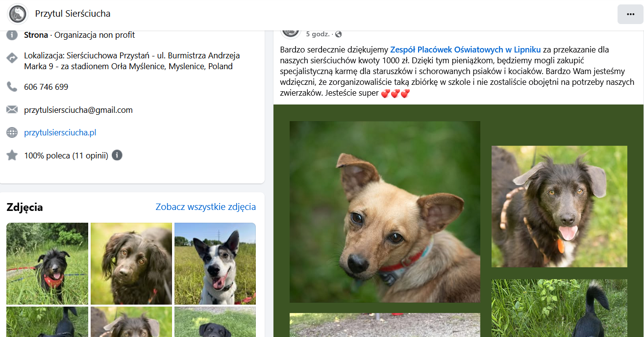This screenshot has width=644, height=337.
Task: Open the info tooltip icon after 11 opinii
Action: click(117, 156)
